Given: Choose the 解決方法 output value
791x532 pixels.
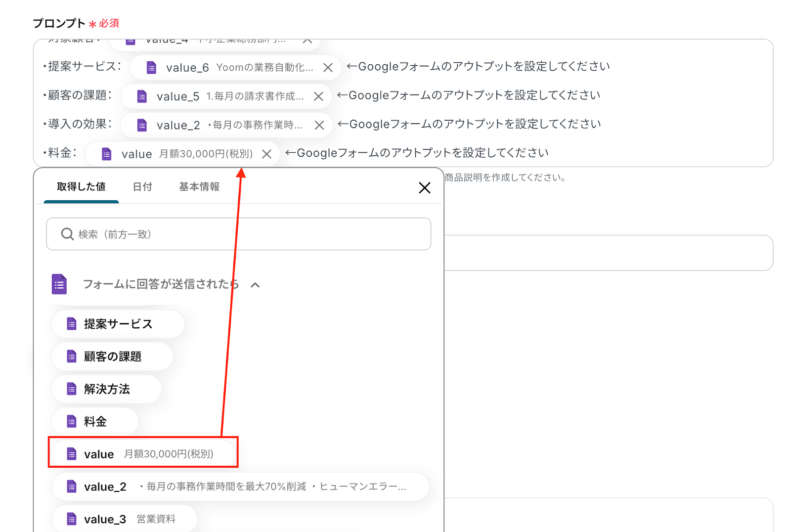Looking at the screenshot, I should coord(106,389).
